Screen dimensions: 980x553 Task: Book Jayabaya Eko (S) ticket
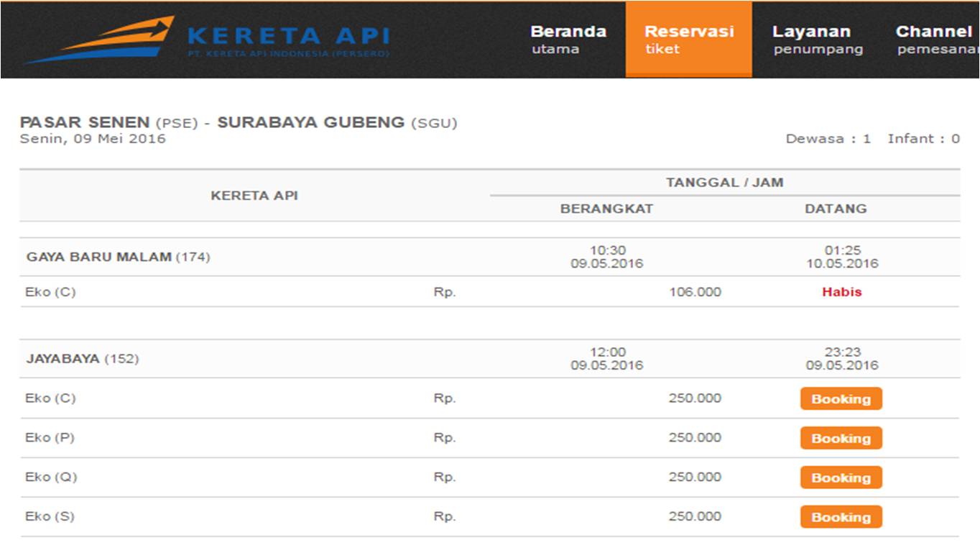(x=841, y=517)
